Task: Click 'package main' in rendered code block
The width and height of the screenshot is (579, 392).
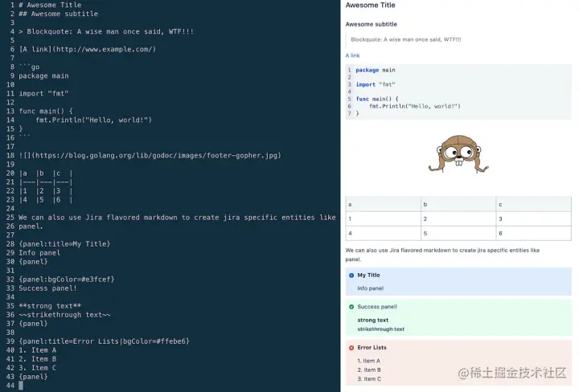Action: (x=376, y=70)
